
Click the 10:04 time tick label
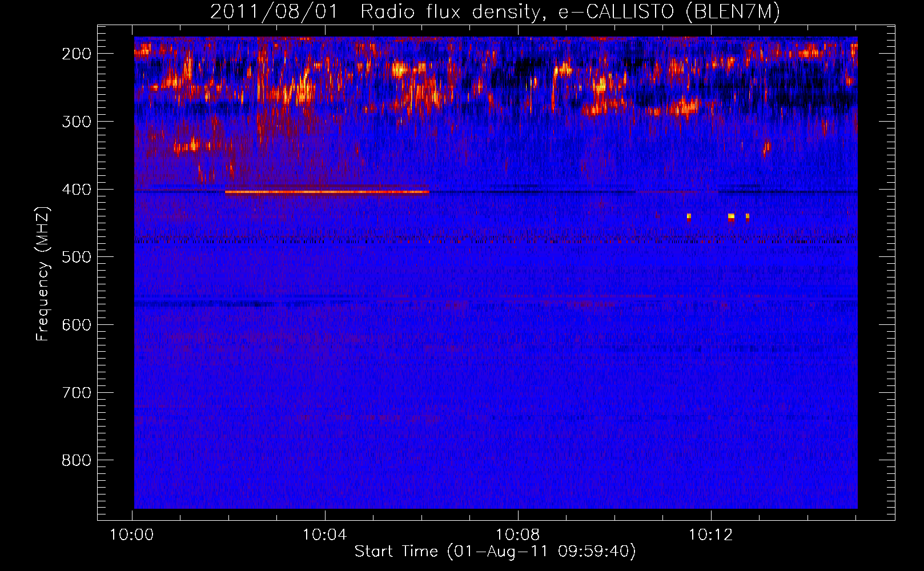[x=325, y=535]
